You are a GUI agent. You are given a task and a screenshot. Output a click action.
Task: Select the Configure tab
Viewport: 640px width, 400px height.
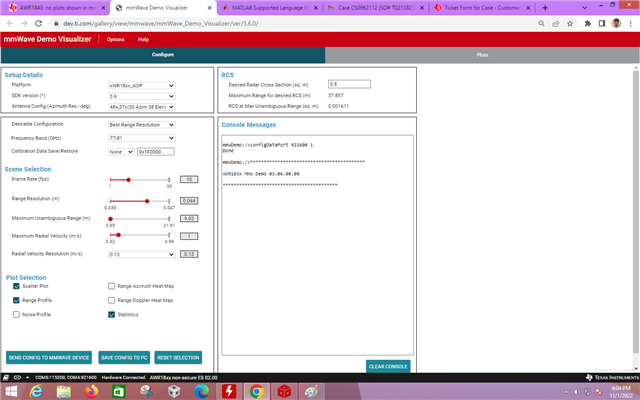point(163,55)
